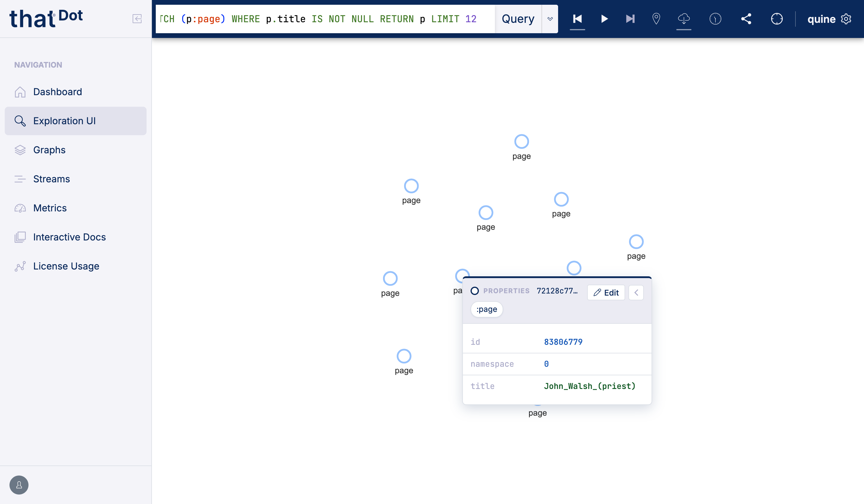Click the Streams lines icon

[x=20, y=179]
